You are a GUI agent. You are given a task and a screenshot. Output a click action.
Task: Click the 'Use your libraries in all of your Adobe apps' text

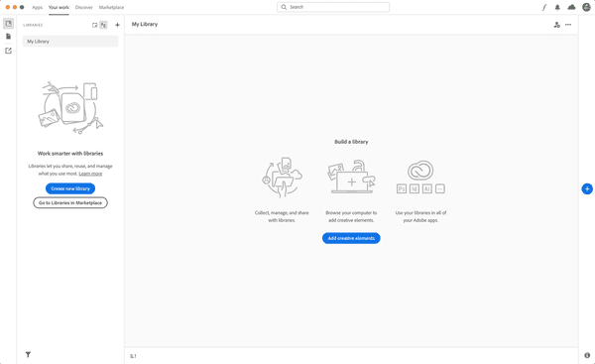(x=420, y=216)
